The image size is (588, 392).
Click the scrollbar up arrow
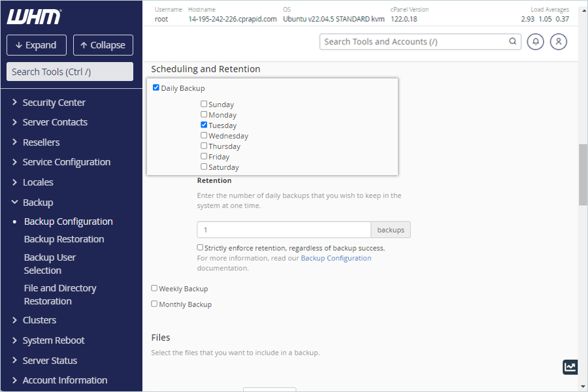coord(583,11)
